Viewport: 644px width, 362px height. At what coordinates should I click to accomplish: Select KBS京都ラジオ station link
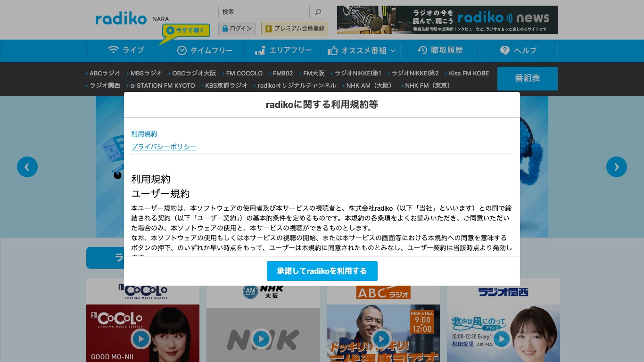pos(226,85)
